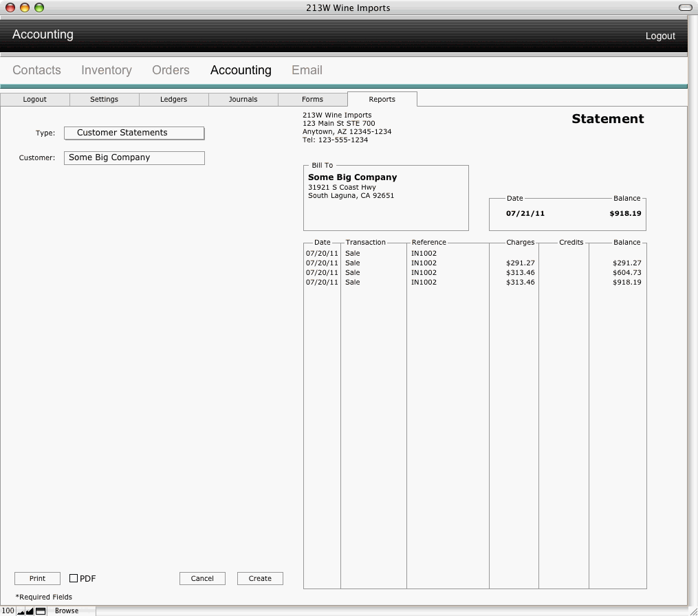Screen dimensions: 698x616
Task: Click the Some Big Company bill-to name
Action: click(353, 177)
